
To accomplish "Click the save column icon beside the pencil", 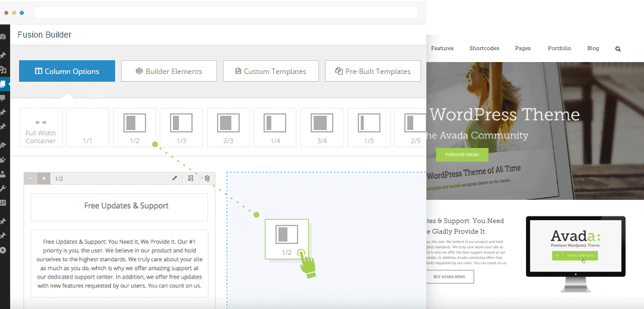I will point(191,178).
